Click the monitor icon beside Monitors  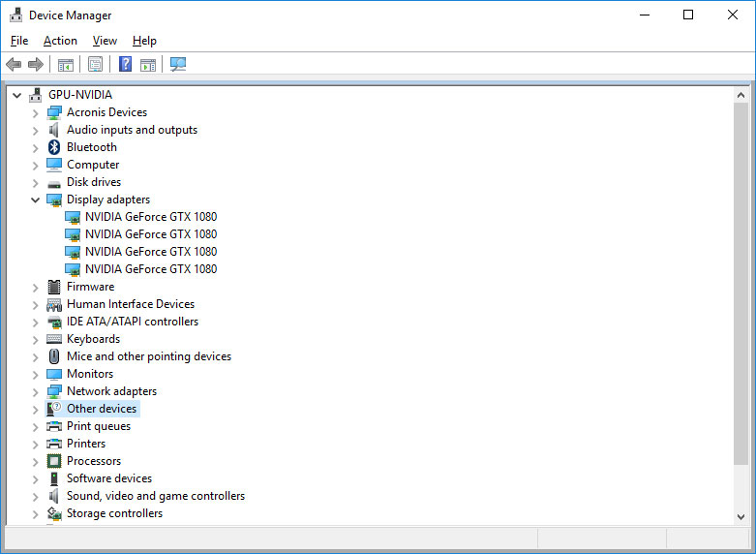54,374
